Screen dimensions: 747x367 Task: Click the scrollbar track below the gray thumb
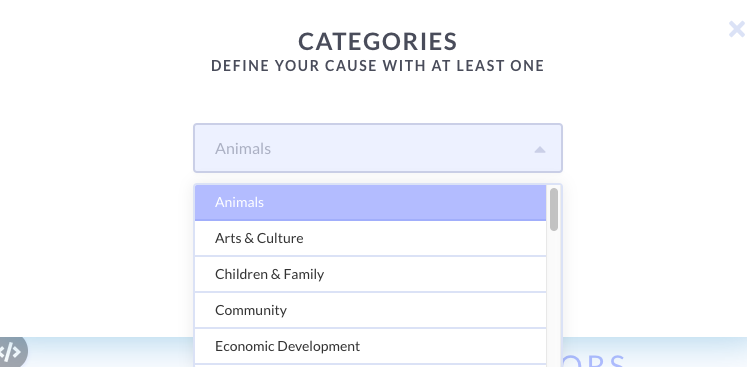pyautogui.click(x=554, y=296)
